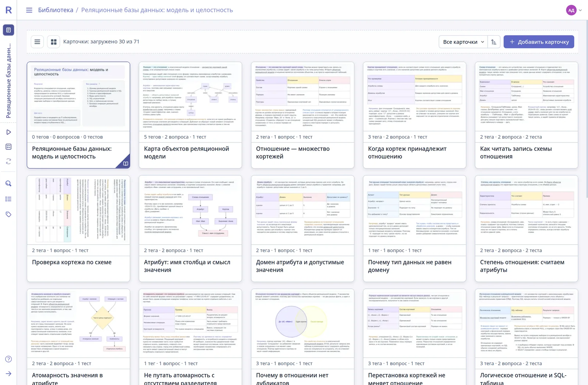The height and width of the screenshot is (385, 588).
Task: Click title 'Атрибут: имя столбца и смысл значения'
Action: (x=187, y=266)
